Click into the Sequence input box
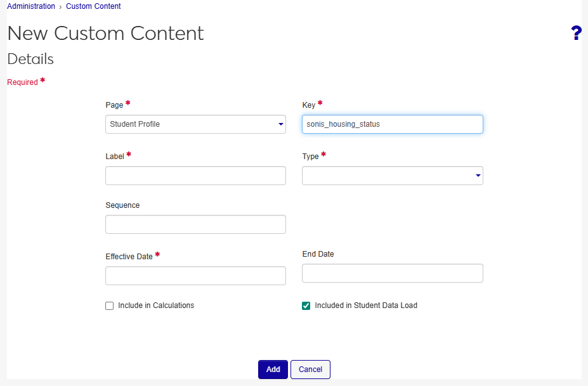Screen dimensions: 588x386 (x=195, y=224)
